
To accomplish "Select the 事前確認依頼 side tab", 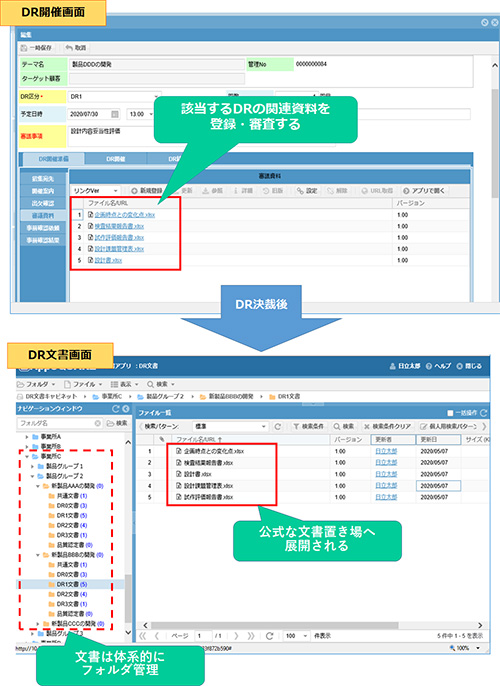I will pyautogui.click(x=43, y=228).
